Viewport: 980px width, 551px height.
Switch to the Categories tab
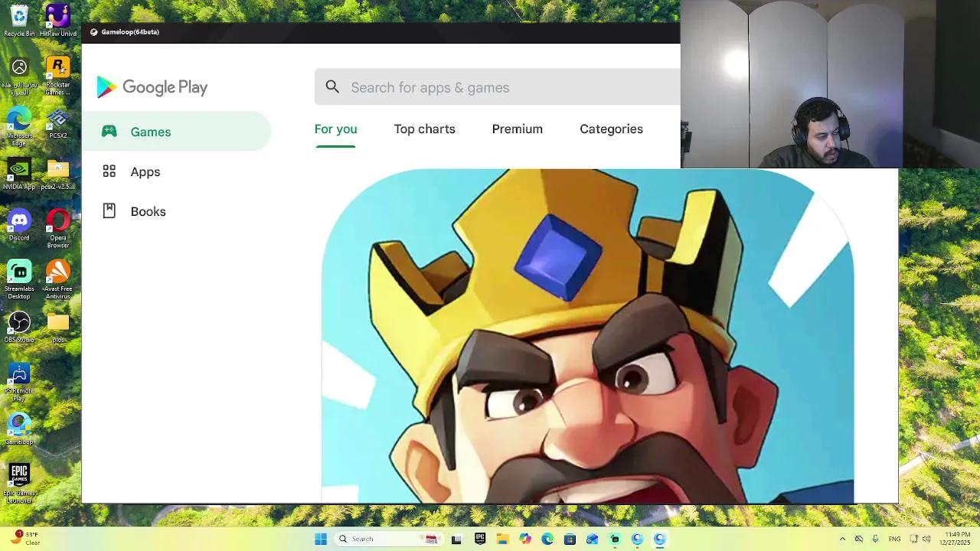[611, 129]
